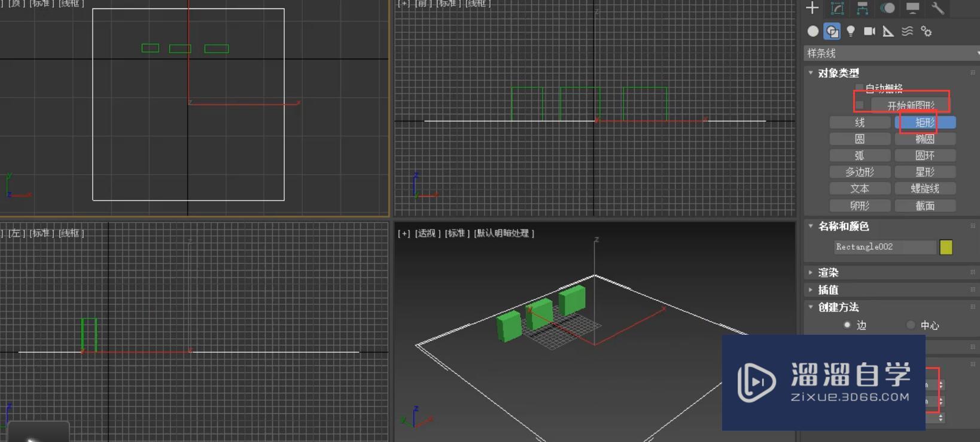Select the Shapes category icon
Image resolution: width=980 pixels, height=442 pixels.
[x=832, y=31]
